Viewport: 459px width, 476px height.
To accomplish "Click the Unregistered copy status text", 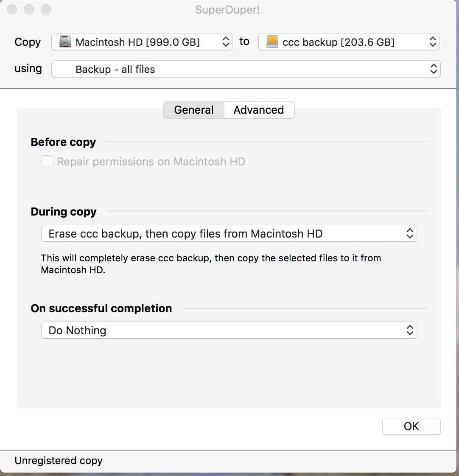I will pos(59,461).
